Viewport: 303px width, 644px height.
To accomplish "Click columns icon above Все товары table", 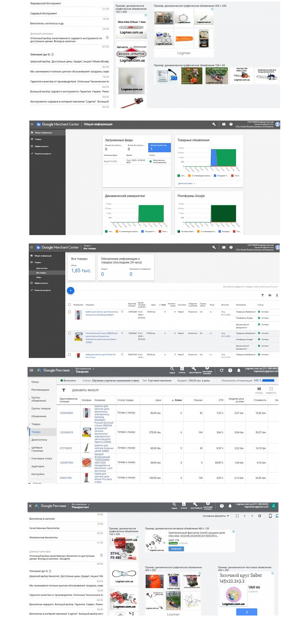I will tap(270, 295).
